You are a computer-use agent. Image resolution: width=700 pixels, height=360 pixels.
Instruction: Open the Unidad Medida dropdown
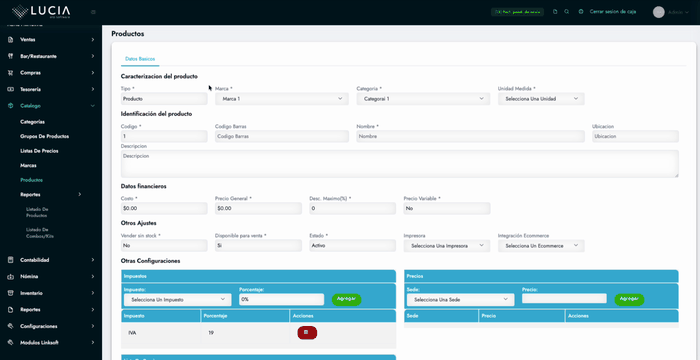point(541,99)
